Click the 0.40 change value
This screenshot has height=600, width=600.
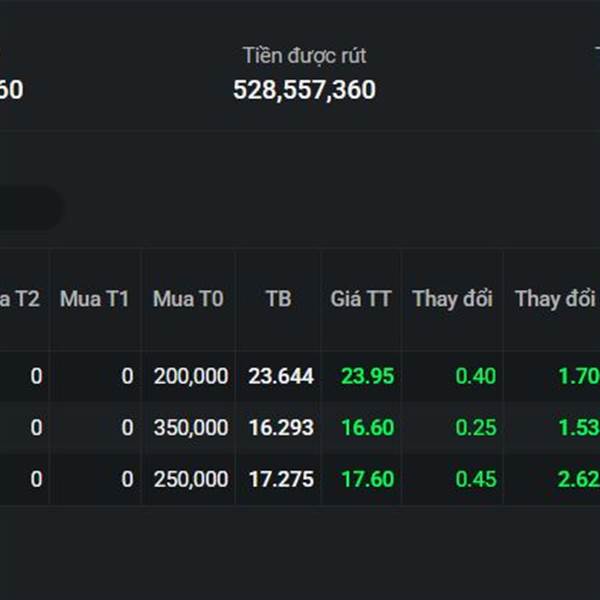click(476, 377)
